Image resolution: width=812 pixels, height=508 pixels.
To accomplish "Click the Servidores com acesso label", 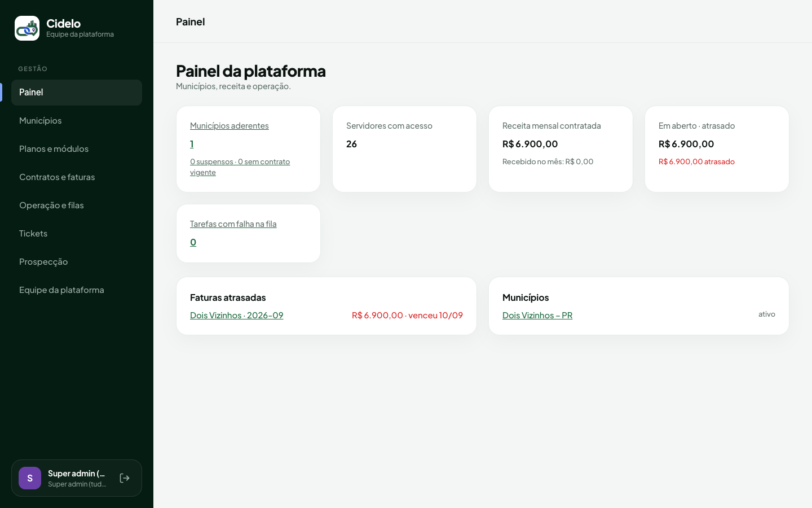I will point(389,126).
